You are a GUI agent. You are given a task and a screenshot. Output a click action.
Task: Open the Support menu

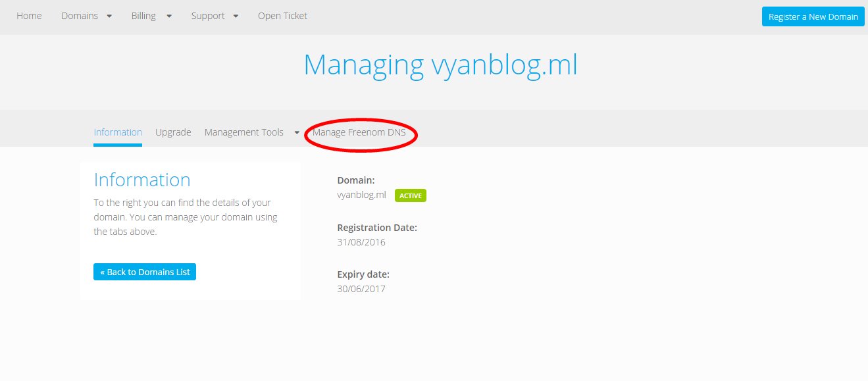[x=208, y=16]
